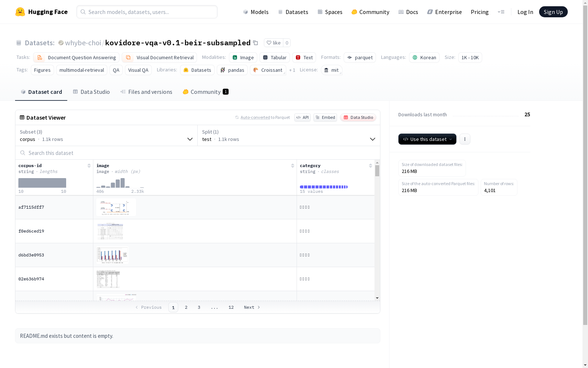588x368 pixels.
Task: Select the pandas library tag
Action: [x=232, y=70]
